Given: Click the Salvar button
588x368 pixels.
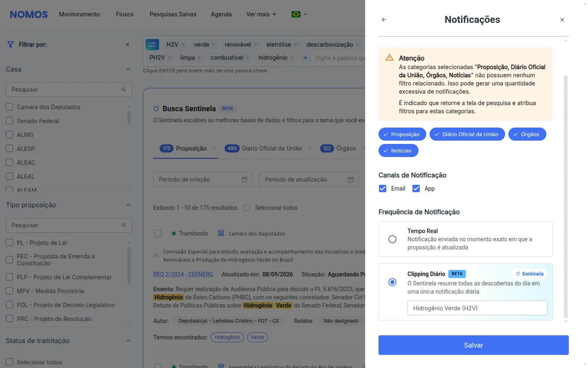Looking at the screenshot, I should click(x=474, y=345).
